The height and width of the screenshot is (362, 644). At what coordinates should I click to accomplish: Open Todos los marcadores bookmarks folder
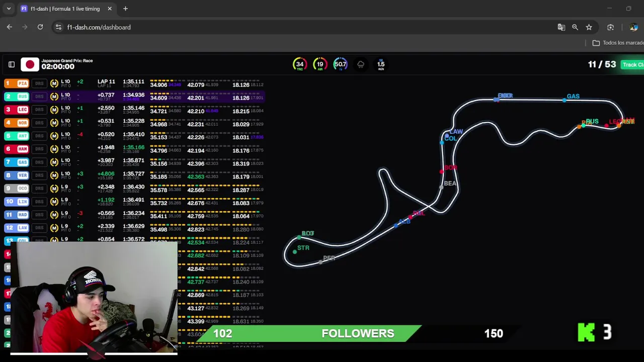(618, 43)
